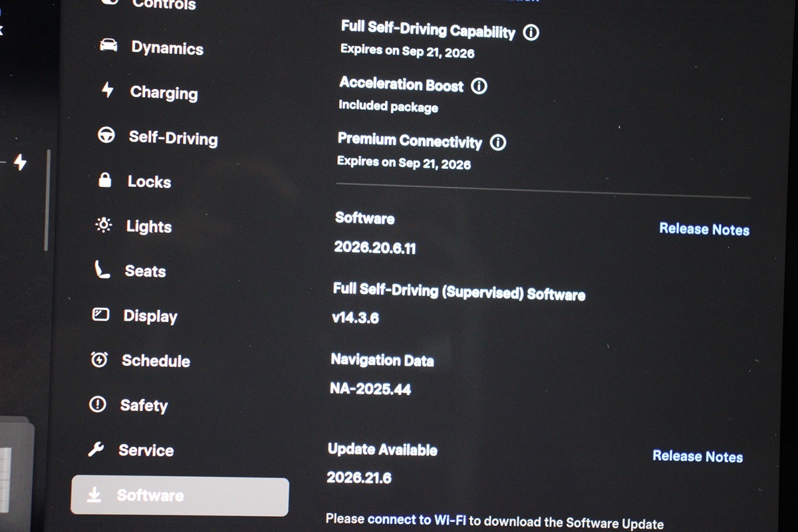Viewport: 798px width, 532px height.
Task: Click the Included package text
Action: tap(388, 106)
